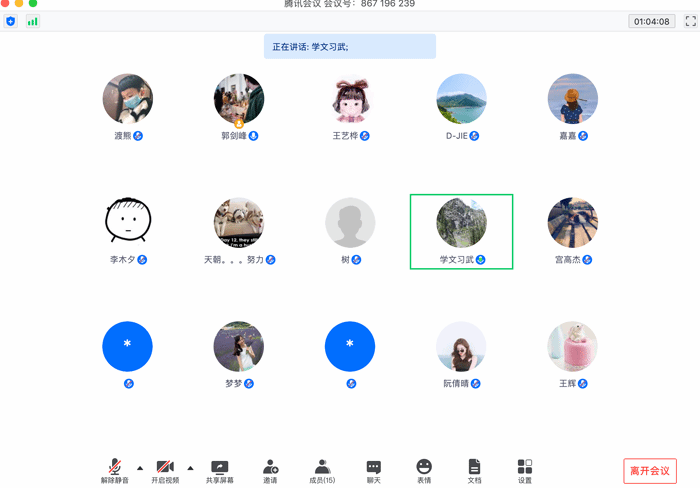Open the Chat (聊天) window
The image size is (700, 488).
point(373,471)
